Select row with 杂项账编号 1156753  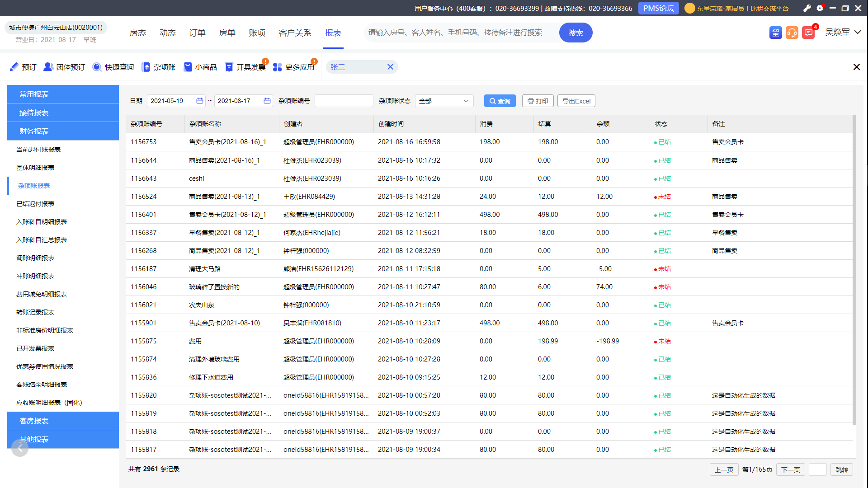pos(489,142)
